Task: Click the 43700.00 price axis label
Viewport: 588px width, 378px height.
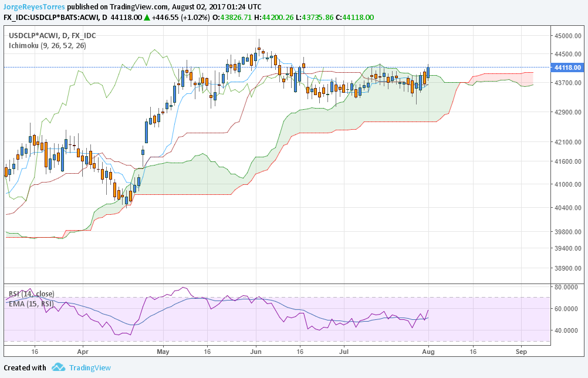Action: [x=567, y=83]
